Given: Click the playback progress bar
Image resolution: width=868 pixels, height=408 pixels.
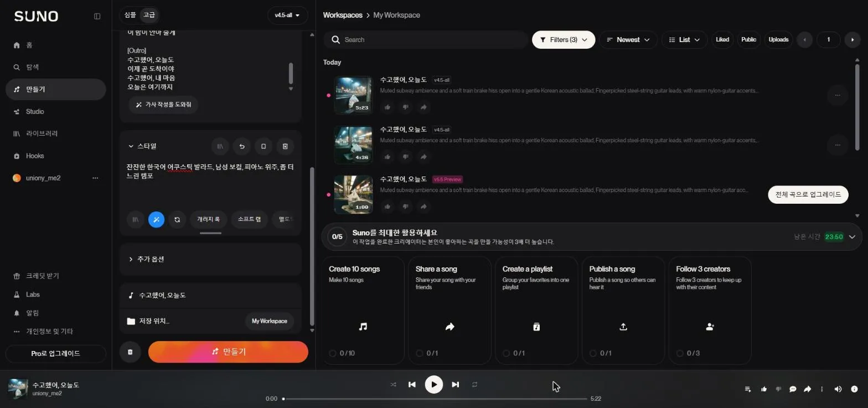Looking at the screenshot, I should [435, 399].
